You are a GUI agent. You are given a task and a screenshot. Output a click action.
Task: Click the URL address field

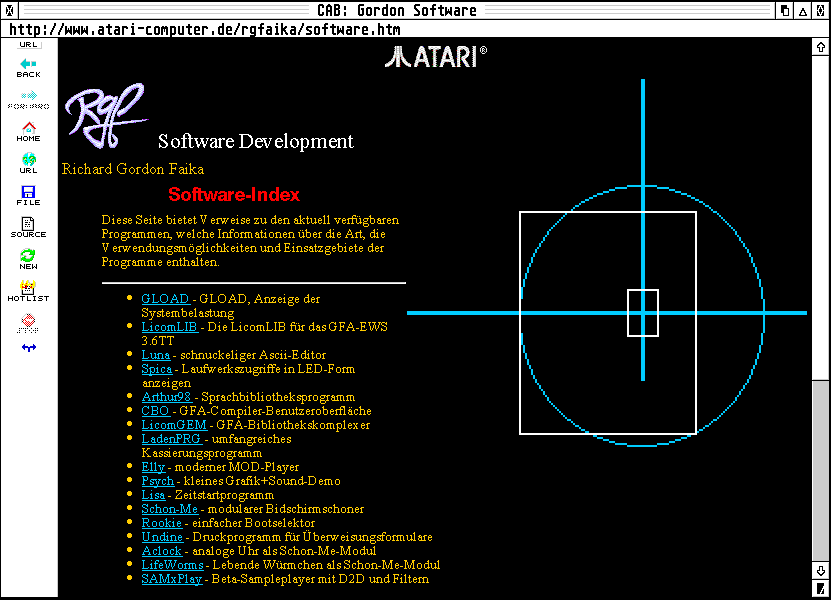[416, 29]
